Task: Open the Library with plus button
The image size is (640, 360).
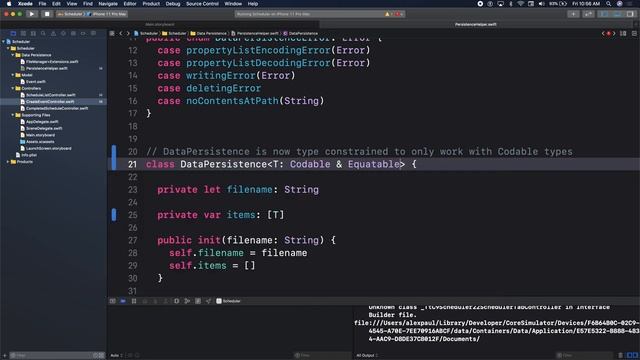Action: (x=573, y=14)
